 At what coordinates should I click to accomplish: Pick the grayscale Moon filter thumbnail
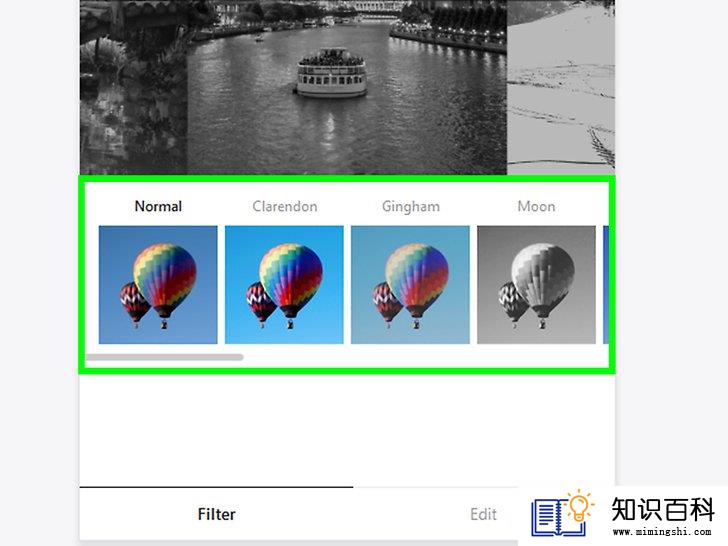(536, 285)
